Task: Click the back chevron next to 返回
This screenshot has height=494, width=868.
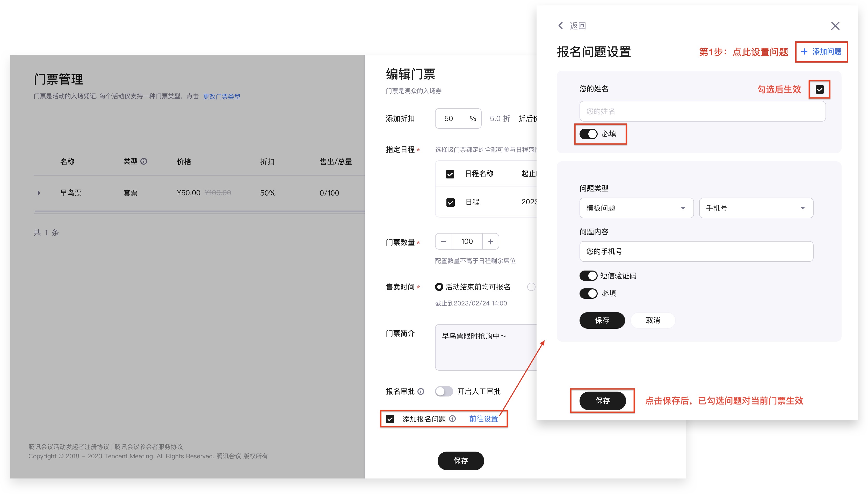Action: pyautogui.click(x=561, y=26)
